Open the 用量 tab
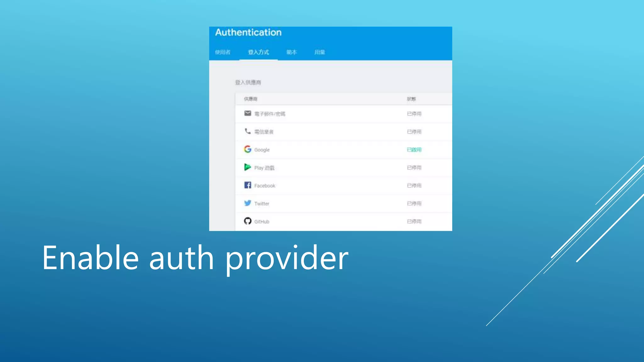The height and width of the screenshot is (362, 644). pos(320,52)
